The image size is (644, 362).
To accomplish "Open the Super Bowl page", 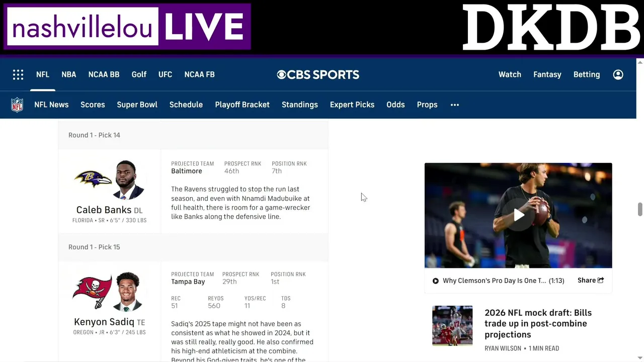I will click(137, 105).
